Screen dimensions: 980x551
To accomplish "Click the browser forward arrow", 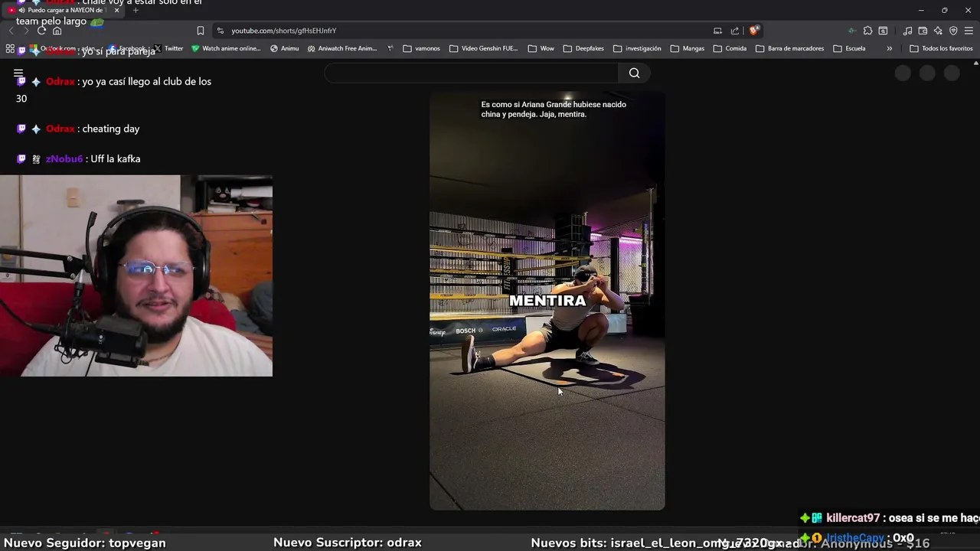I will [x=26, y=31].
